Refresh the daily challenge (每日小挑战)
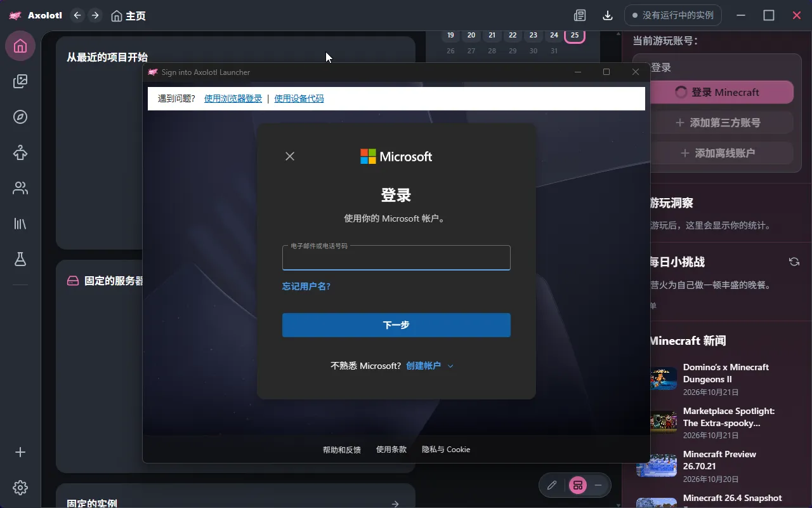Image resolution: width=812 pixels, height=508 pixels. click(794, 262)
